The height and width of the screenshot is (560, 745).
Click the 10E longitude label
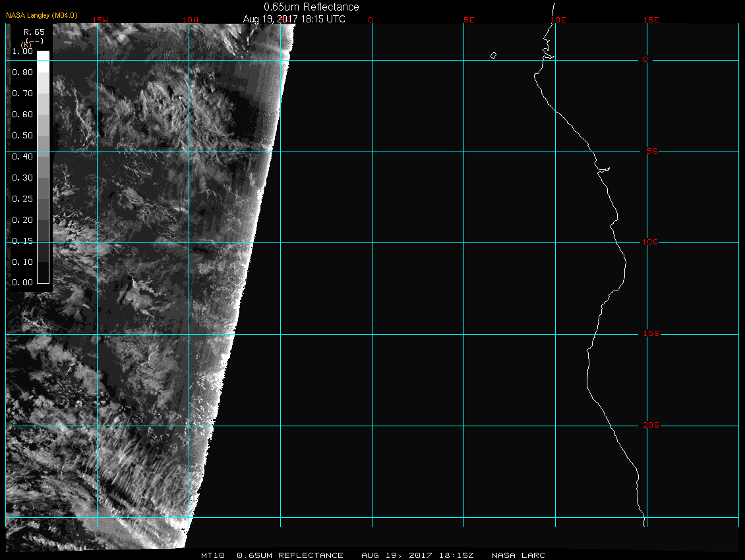click(x=558, y=20)
